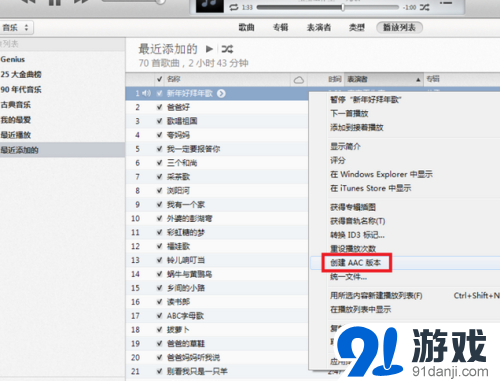Screen dimensions: 500x381
Task: Switch to the 专辑 tab
Action: point(280,27)
